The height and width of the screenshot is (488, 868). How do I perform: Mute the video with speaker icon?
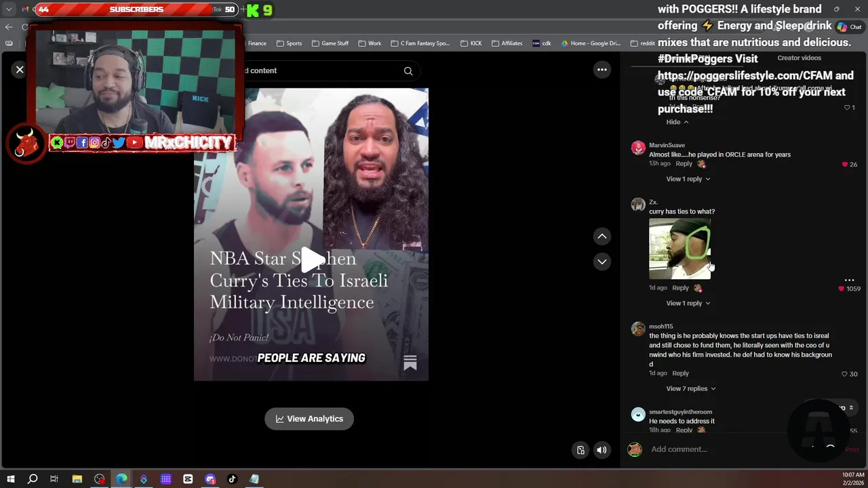point(601,450)
